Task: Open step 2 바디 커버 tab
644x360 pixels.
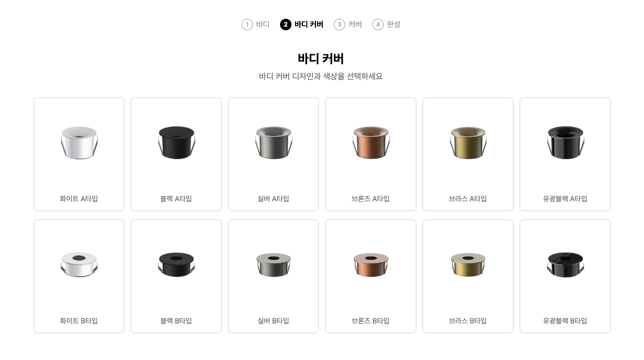Action: 302,25
